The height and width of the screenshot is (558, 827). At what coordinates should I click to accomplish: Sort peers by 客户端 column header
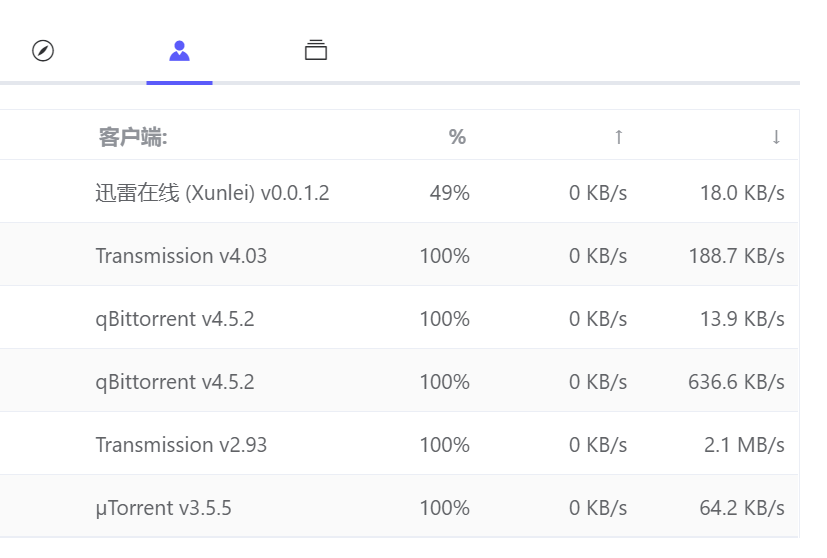click(x=133, y=137)
